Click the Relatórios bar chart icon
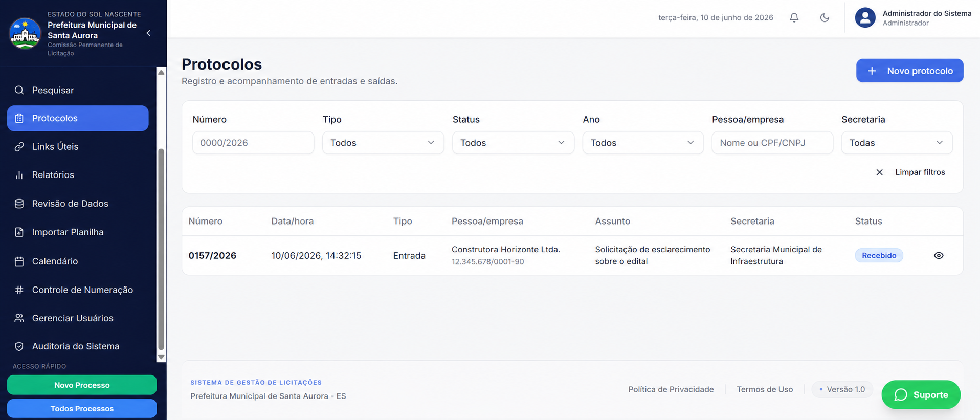 click(x=19, y=175)
